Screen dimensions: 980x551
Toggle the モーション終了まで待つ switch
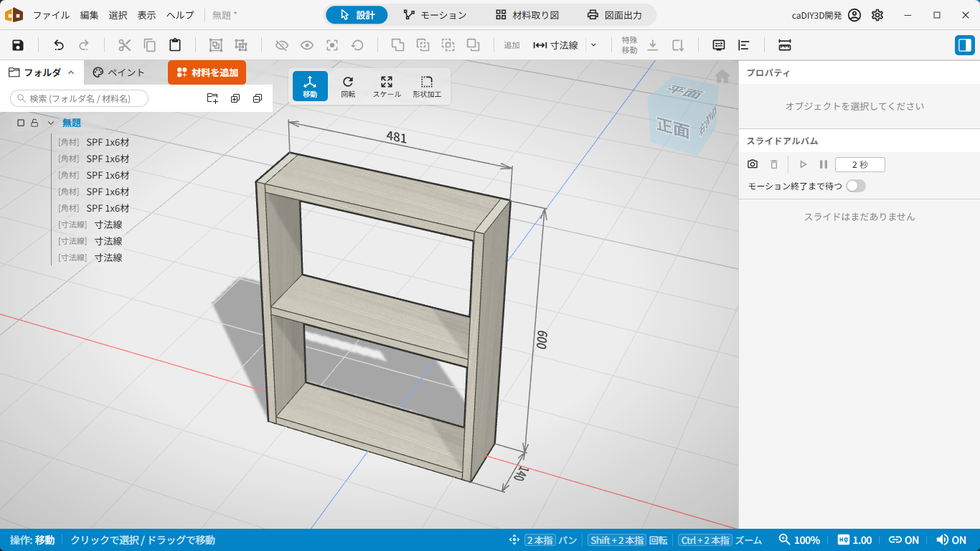point(856,186)
